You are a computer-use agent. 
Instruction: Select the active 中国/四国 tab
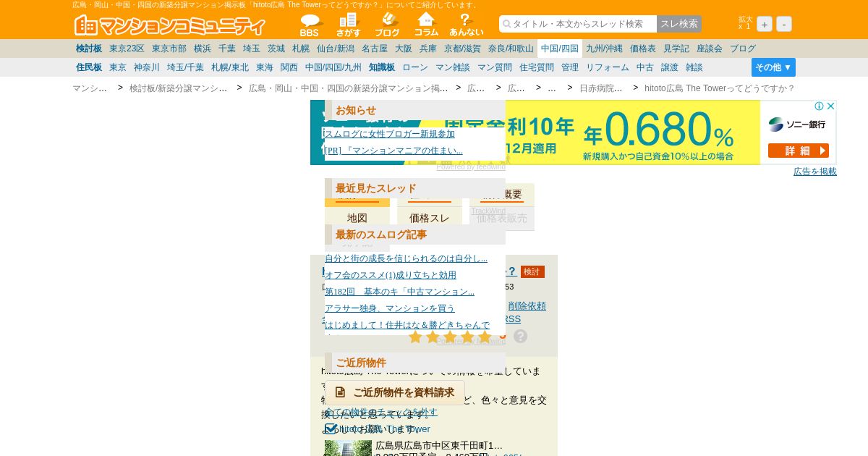tap(560, 48)
